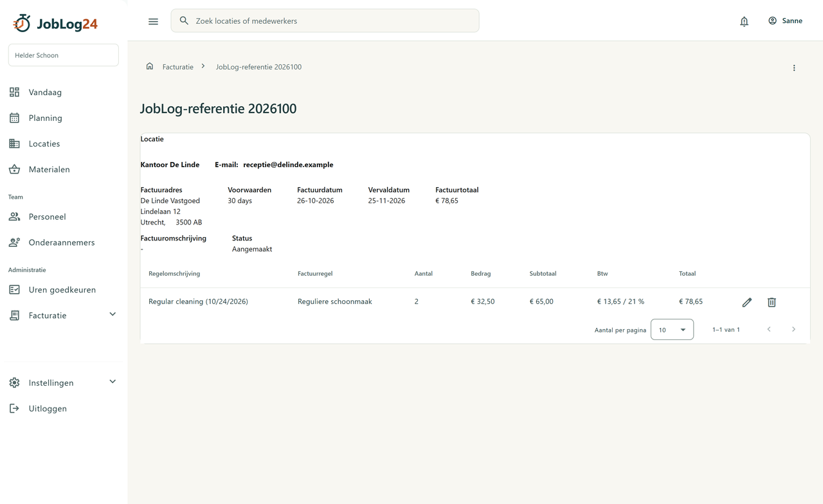Click the receptie@delinde.example email
This screenshot has width=823, height=504.
click(288, 165)
